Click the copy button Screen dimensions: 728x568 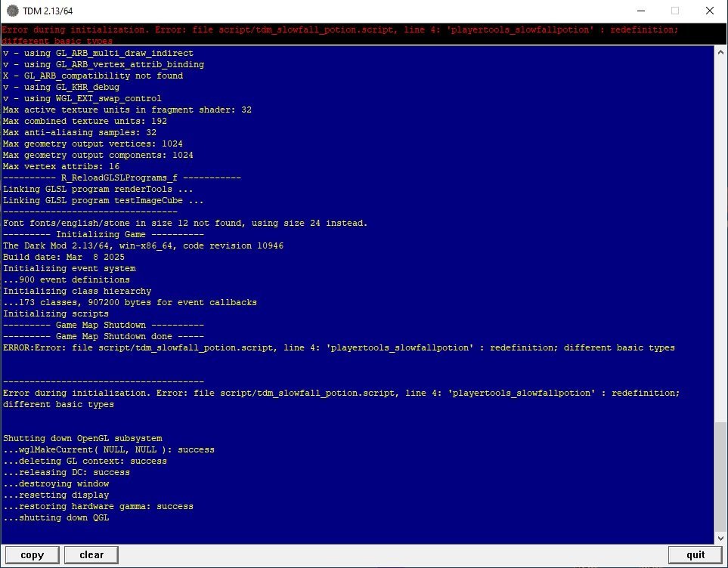[32, 555]
